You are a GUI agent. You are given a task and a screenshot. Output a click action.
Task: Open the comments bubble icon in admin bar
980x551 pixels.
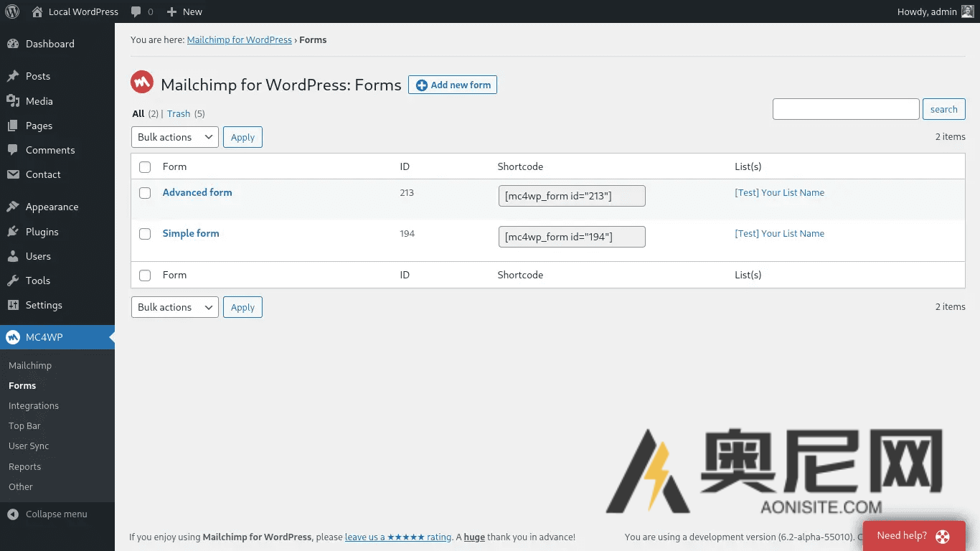[x=136, y=11]
